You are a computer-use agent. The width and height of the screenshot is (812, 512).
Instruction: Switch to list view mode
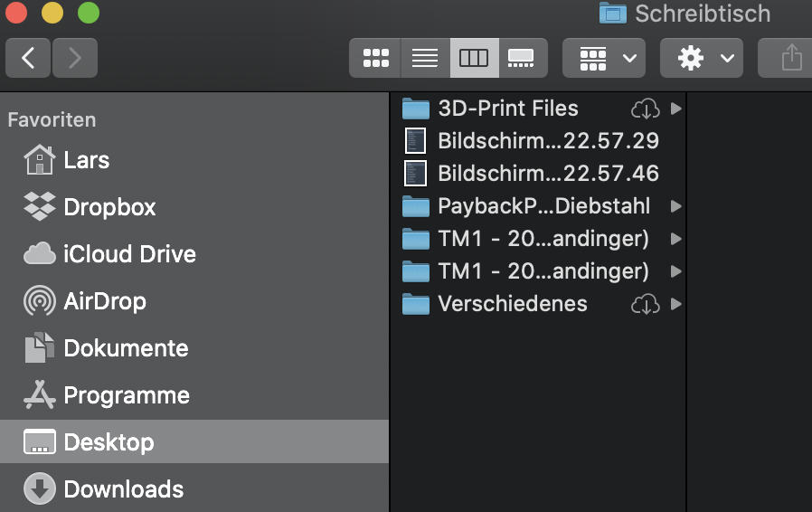coord(424,59)
